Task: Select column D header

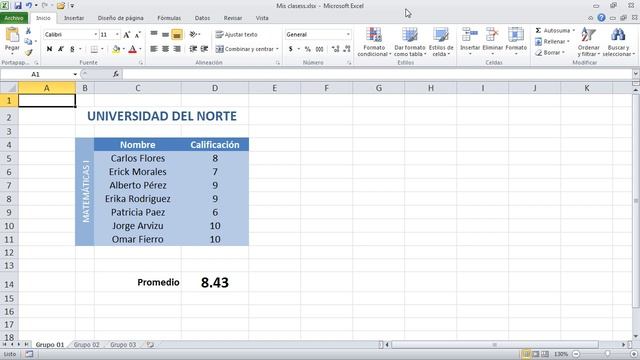Action: 215,88
